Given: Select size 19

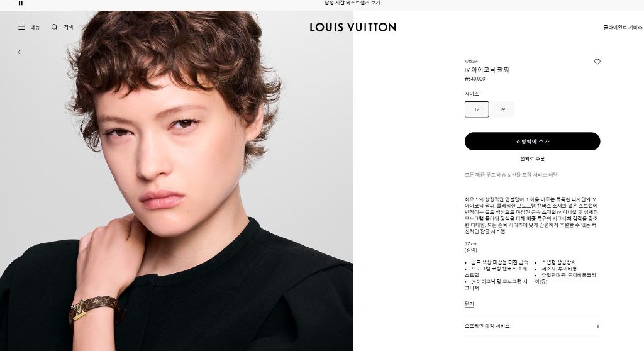Looking at the screenshot, I should click(502, 109).
